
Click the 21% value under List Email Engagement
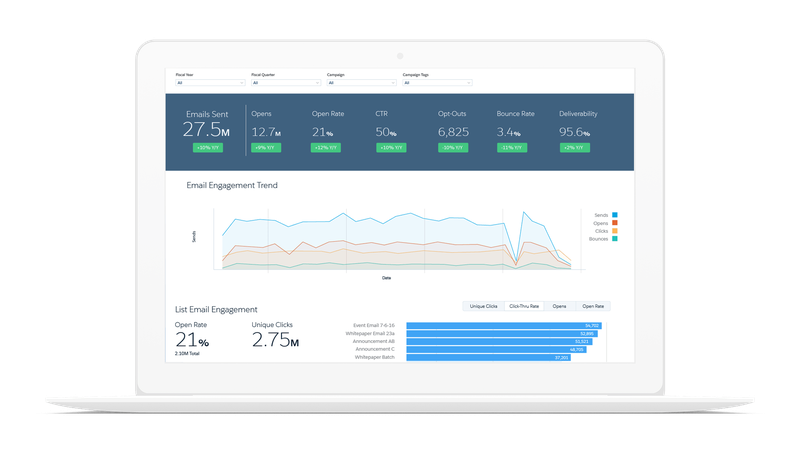[x=192, y=340]
